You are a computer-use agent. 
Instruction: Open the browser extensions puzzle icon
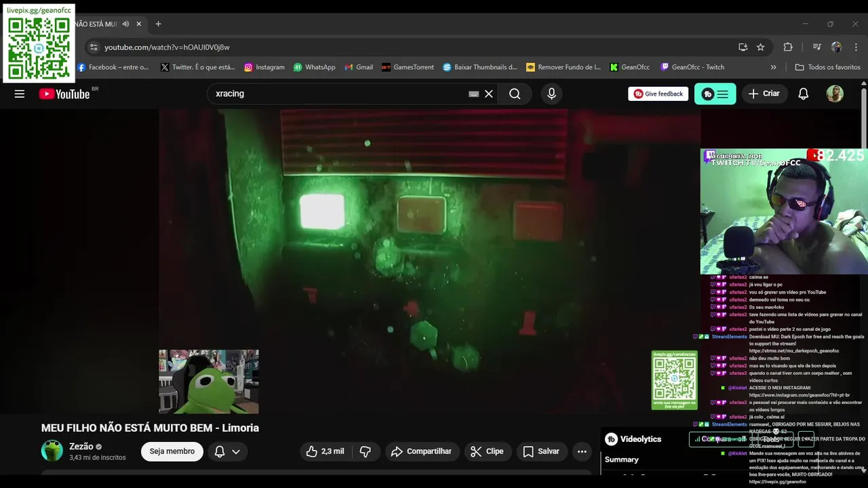788,47
